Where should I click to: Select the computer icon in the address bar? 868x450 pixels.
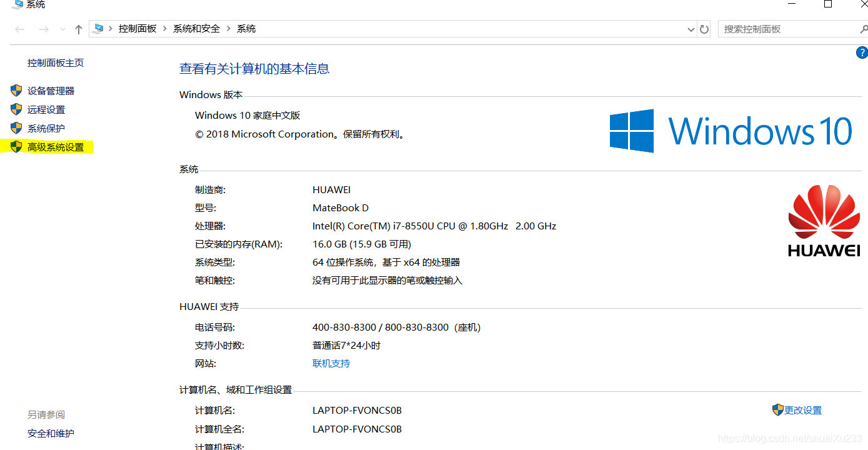(98, 29)
